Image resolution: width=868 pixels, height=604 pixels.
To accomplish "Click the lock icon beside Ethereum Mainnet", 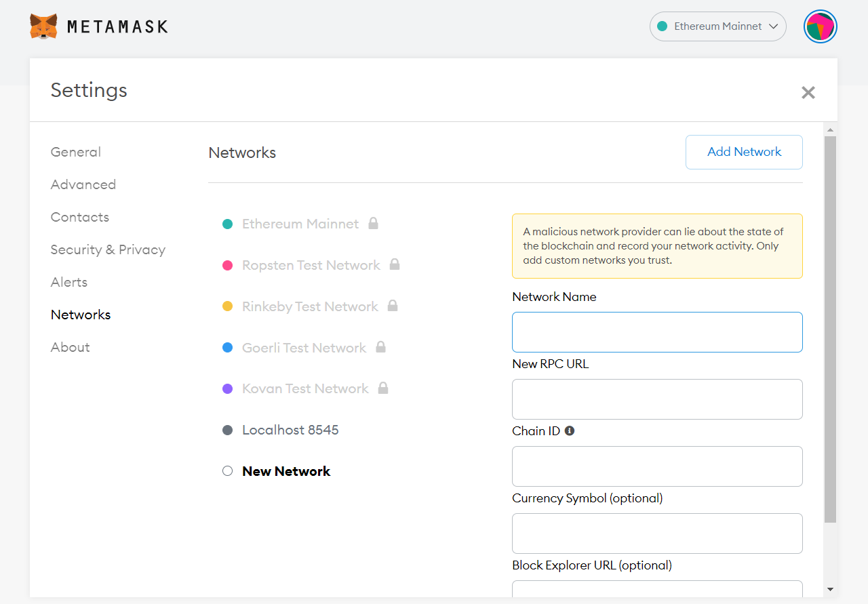I will click(373, 223).
